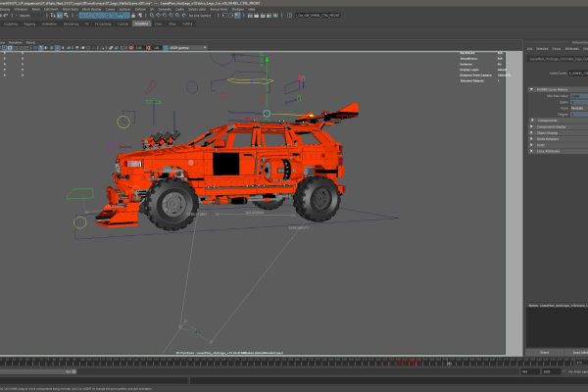Viewport: 588px width, 392px height.
Task: Toggle the highlight selection mode icon
Action: 140,16
